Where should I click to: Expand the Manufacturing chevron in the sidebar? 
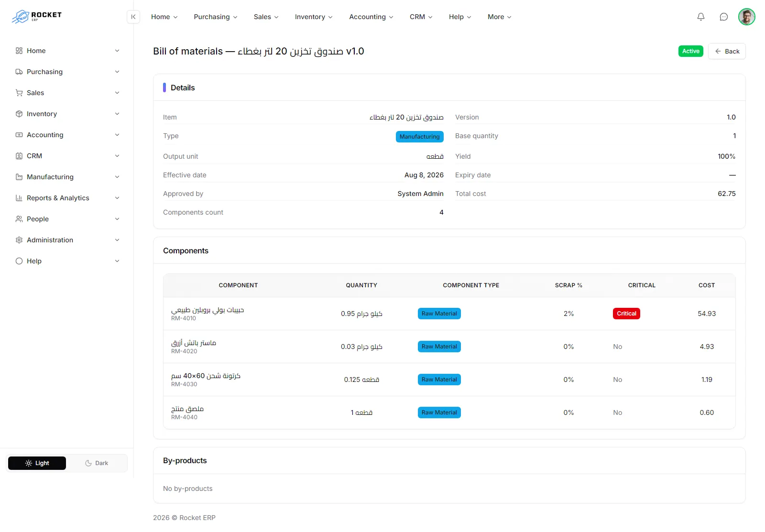click(x=117, y=177)
